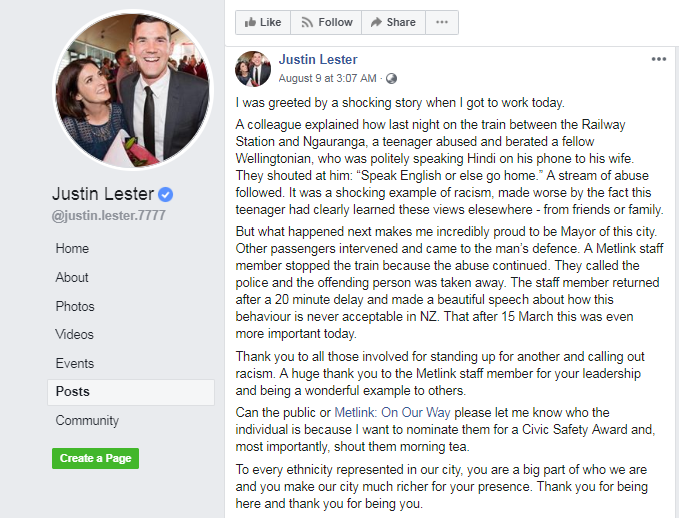Viewport: 679px width, 518px height.
Task: Go to the Home section
Action: click(72, 249)
